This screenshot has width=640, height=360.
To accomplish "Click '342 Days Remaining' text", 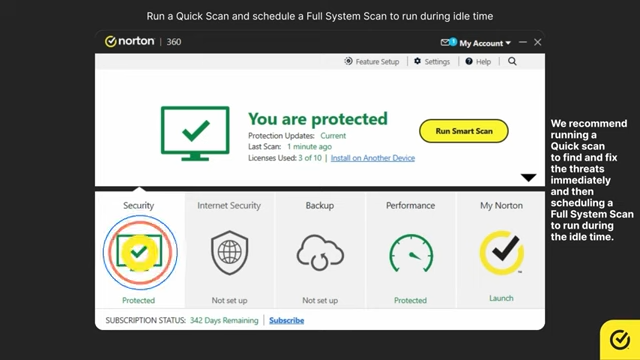I will click(x=224, y=320).
